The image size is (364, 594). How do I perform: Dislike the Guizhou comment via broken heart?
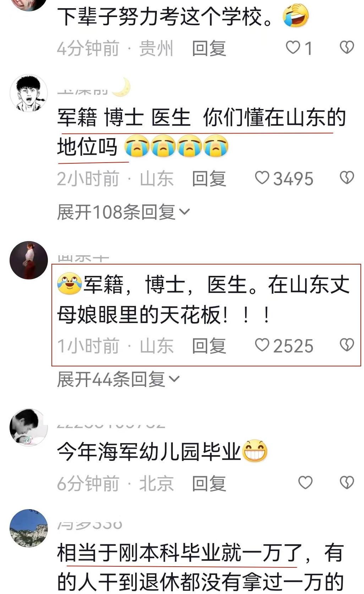pos(347,47)
